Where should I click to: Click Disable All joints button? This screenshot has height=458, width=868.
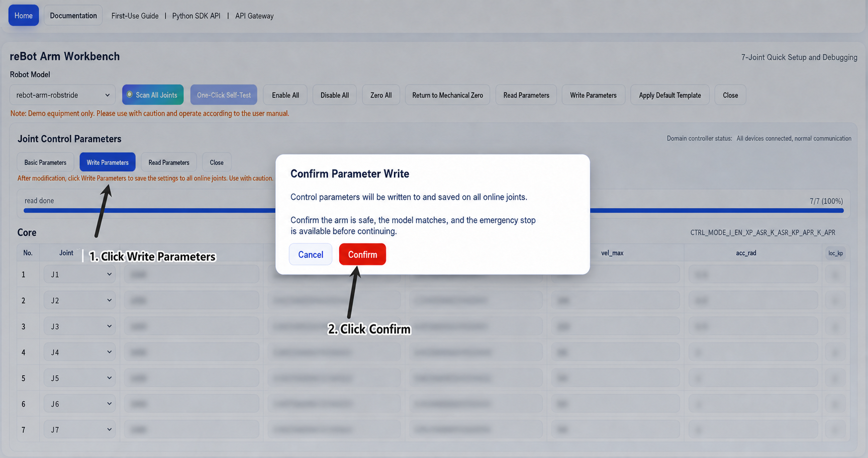tap(335, 95)
